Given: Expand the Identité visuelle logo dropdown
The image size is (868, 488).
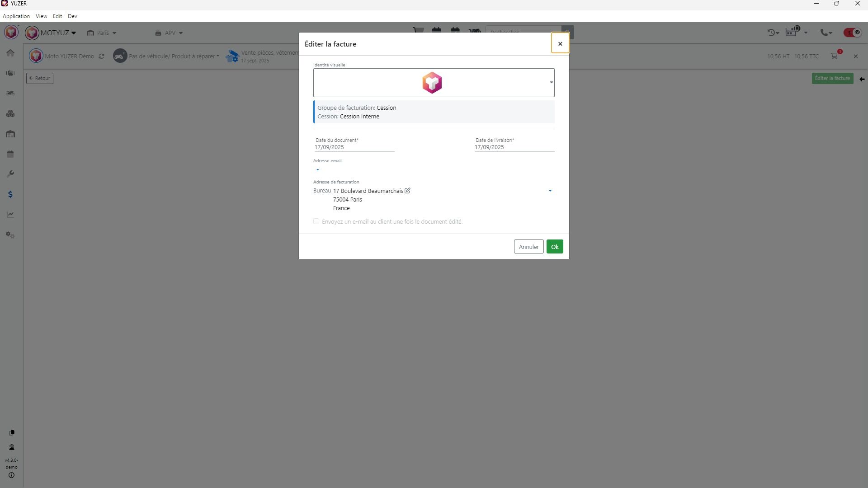Looking at the screenshot, I should pyautogui.click(x=551, y=83).
